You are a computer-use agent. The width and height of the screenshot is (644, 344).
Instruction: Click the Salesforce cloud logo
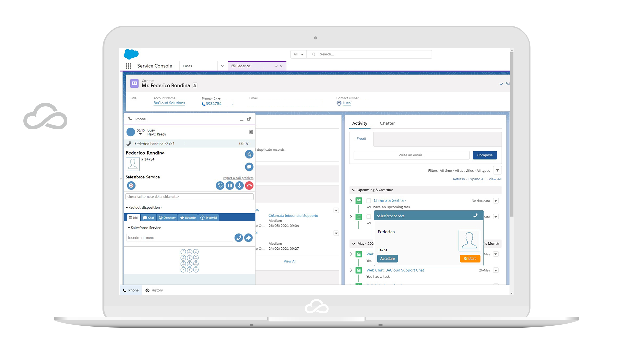click(x=131, y=54)
